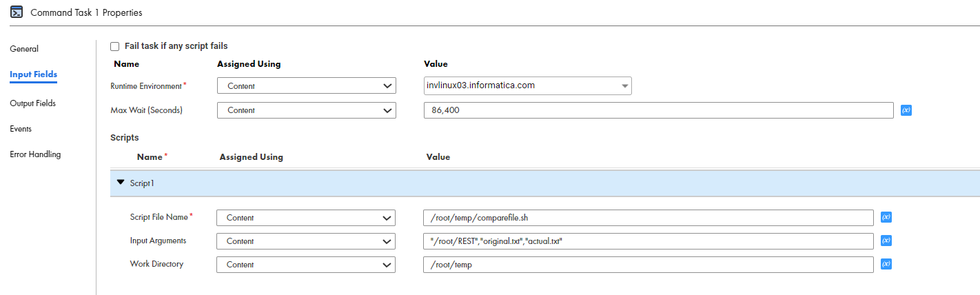The image size is (980, 295).
Task: Click the Input Arguments label
Action: tap(159, 241)
